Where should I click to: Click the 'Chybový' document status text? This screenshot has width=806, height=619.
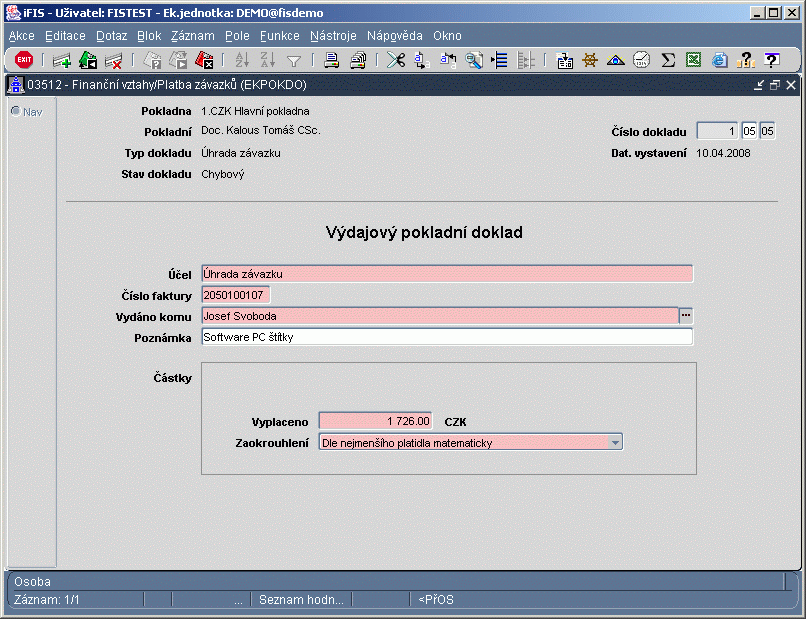(223, 174)
